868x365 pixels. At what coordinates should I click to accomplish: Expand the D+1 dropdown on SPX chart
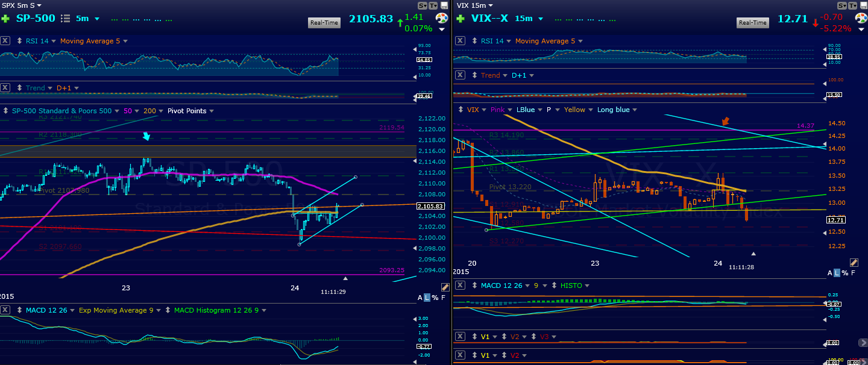click(76, 88)
